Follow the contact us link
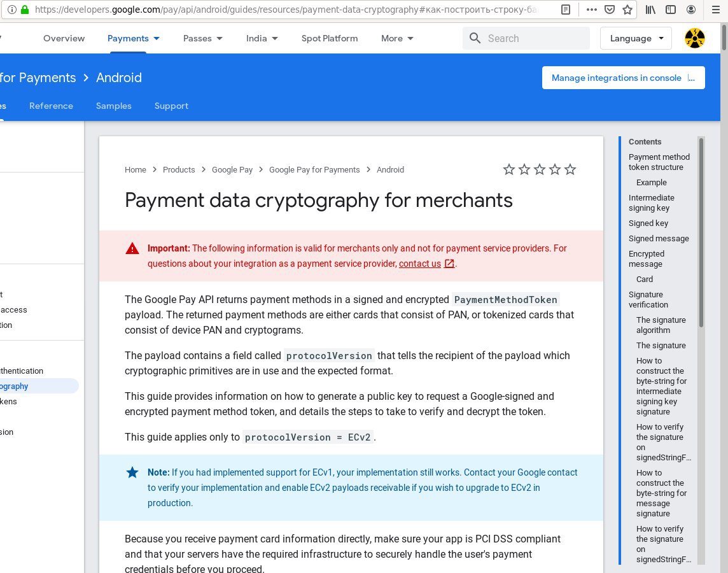Viewport: 728px width, 573px height. [x=420, y=264]
